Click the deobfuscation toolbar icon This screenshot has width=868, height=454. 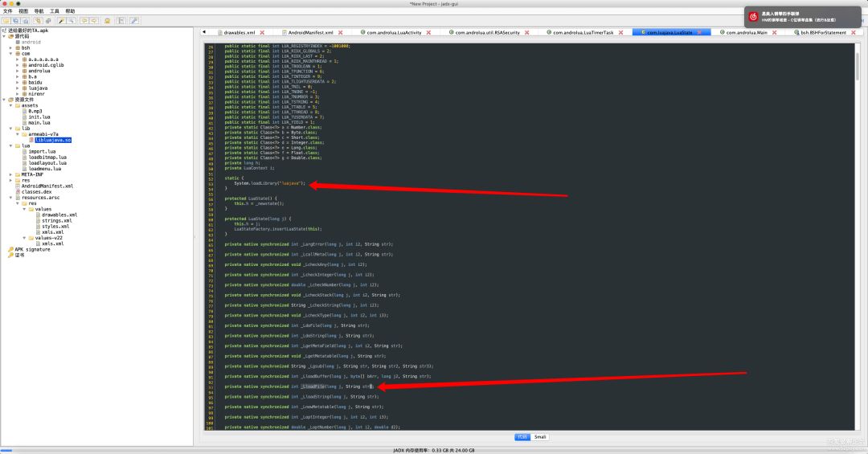click(107, 20)
